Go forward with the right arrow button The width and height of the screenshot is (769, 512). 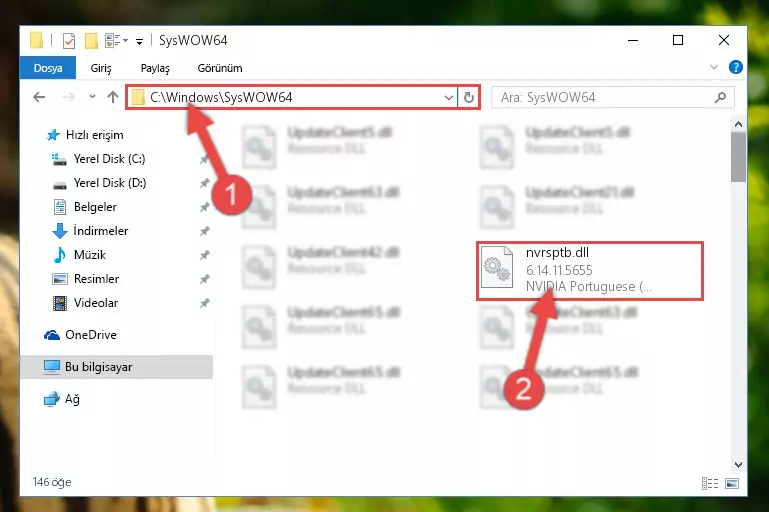[x=69, y=97]
